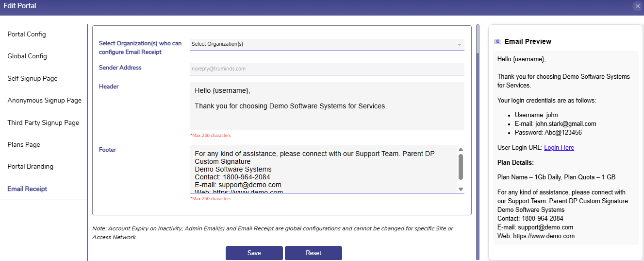The height and width of the screenshot is (261, 644).
Task: Navigate to the Plans Page tab
Action: pos(24,145)
